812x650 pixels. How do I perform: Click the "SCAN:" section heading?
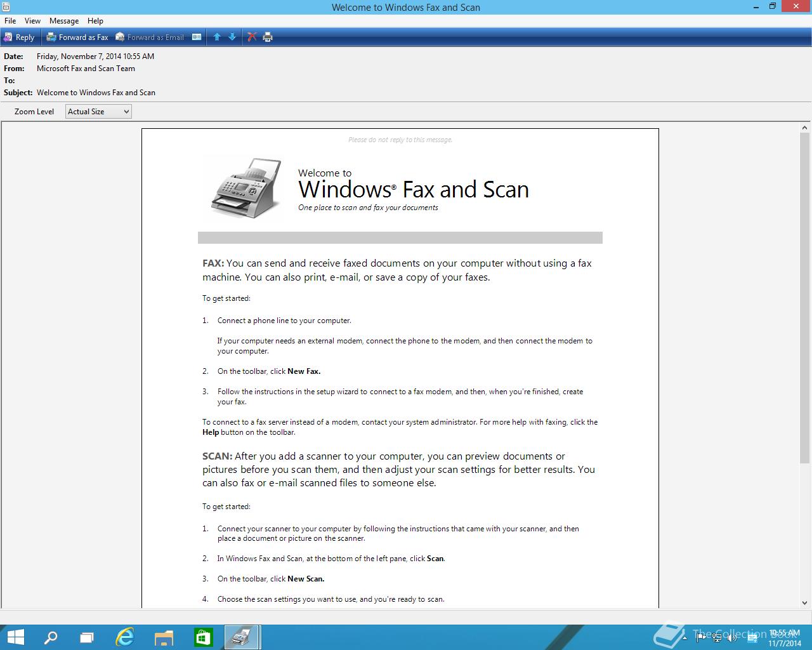pyautogui.click(x=217, y=456)
